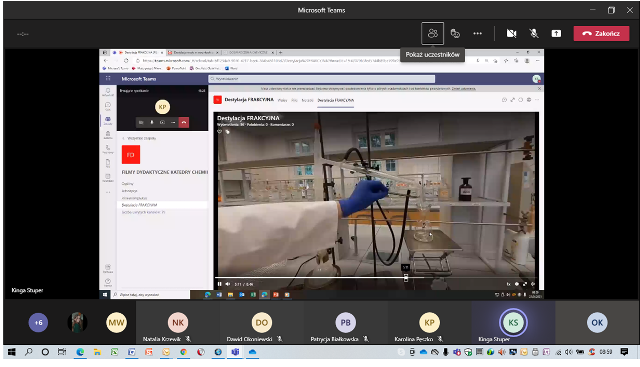Select Dawid's DO participant tile

pos(262,323)
